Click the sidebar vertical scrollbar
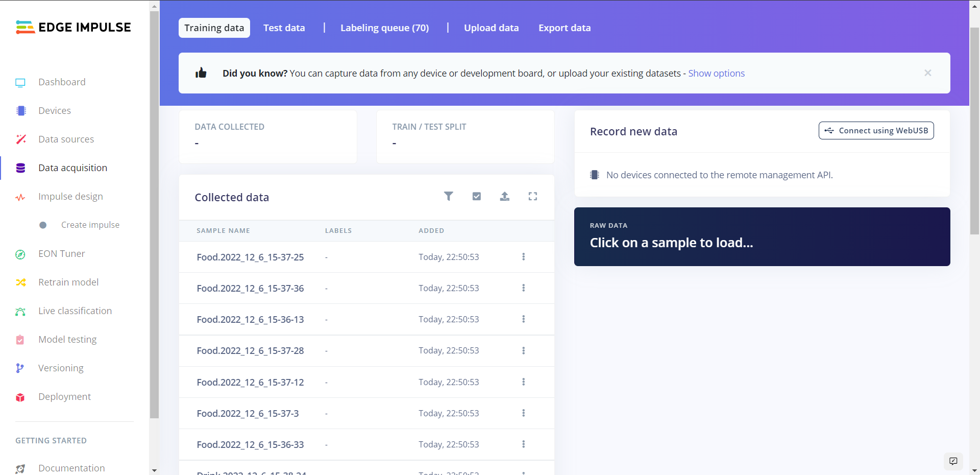 154,215
